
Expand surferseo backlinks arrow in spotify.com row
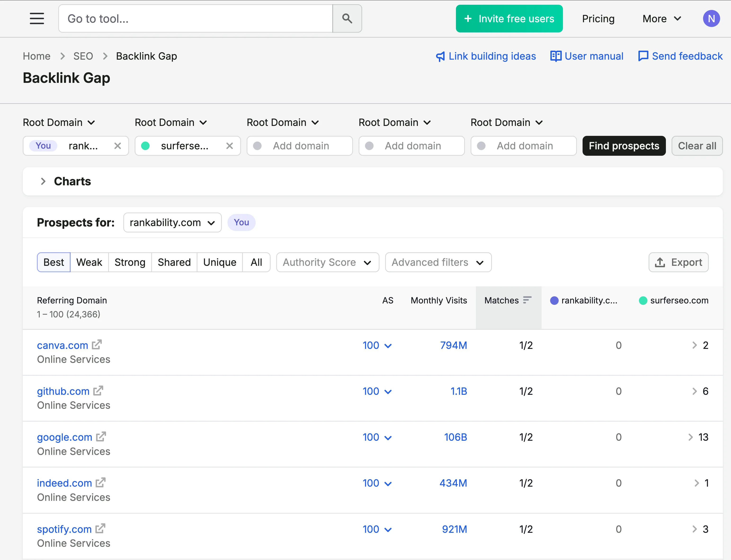[x=694, y=529]
